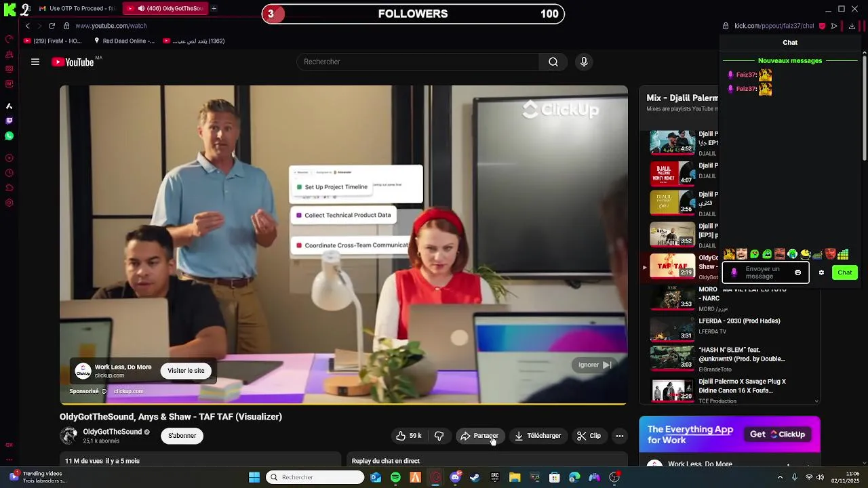
Task: Click the 'Get ClickUp' ad button
Action: click(777, 434)
